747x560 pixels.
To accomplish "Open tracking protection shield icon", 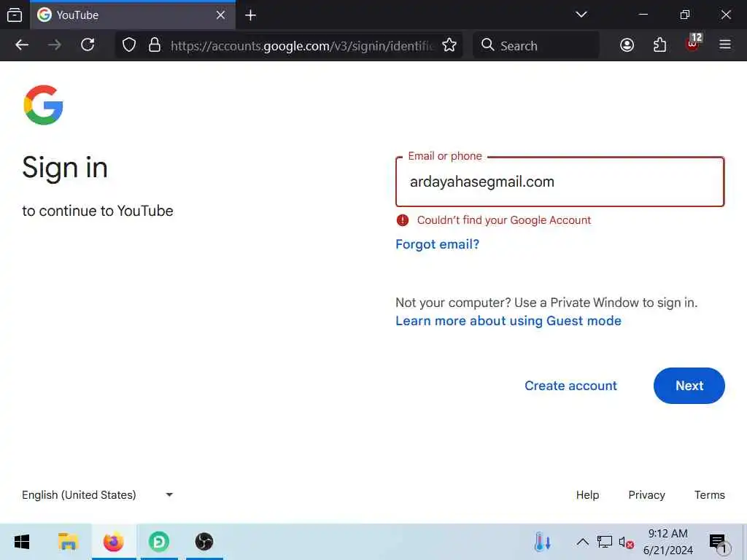I will (129, 45).
